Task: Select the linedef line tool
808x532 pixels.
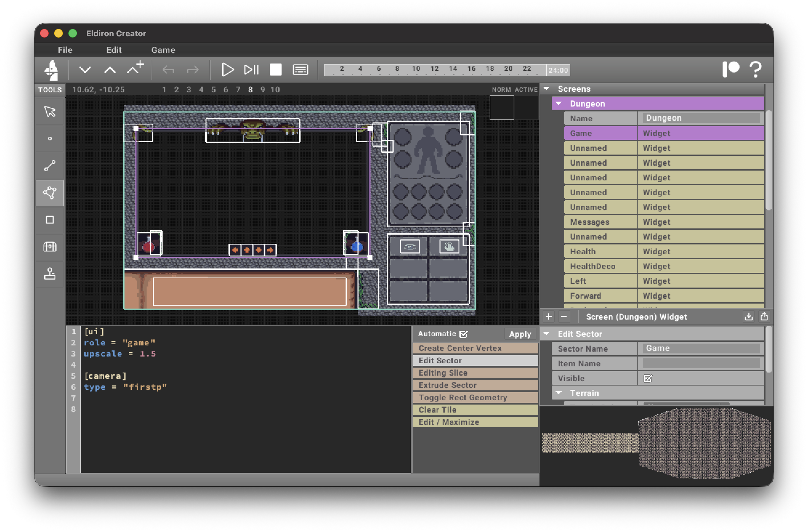Action: (x=50, y=166)
